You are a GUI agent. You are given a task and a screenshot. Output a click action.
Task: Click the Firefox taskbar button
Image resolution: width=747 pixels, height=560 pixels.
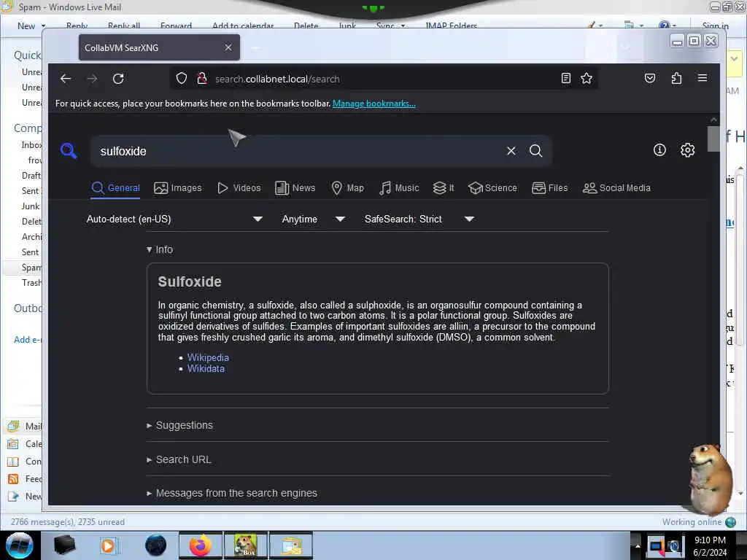[200, 545]
